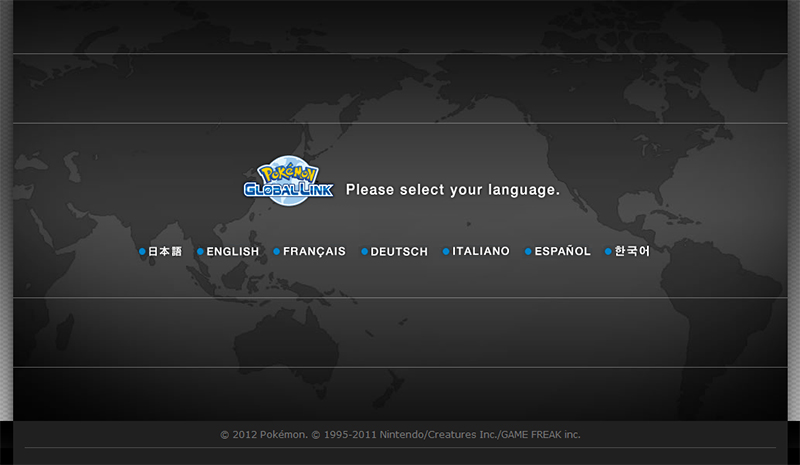Click the 'Please select your language.' text

(453, 190)
